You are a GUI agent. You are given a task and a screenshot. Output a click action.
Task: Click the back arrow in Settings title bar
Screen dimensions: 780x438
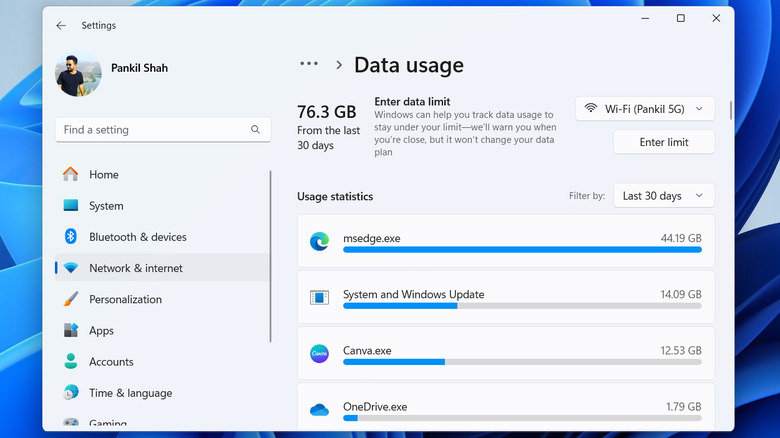[61, 25]
